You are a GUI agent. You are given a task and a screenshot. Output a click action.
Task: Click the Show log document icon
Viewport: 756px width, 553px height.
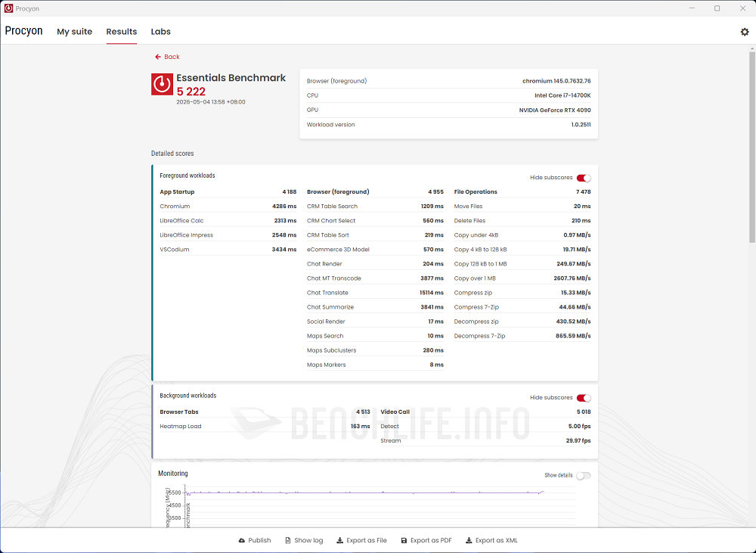[x=288, y=540]
